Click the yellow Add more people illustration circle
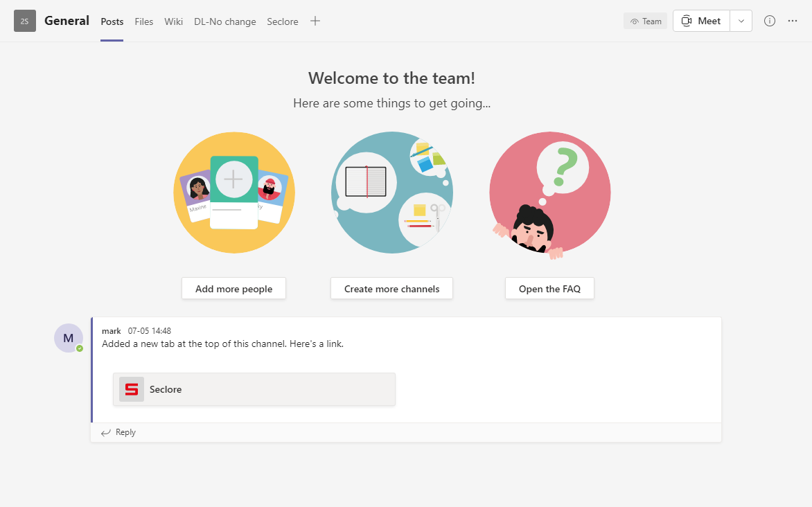 [233, 193]
